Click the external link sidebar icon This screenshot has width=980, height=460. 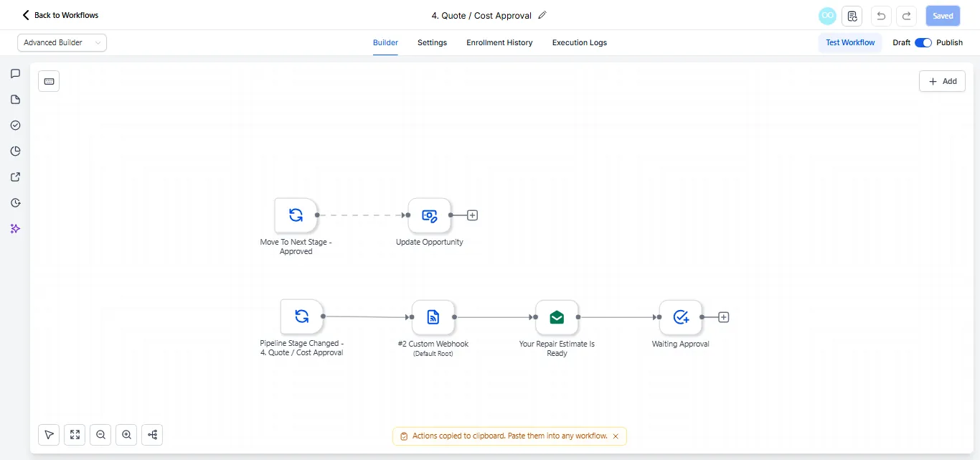(15, 177)
